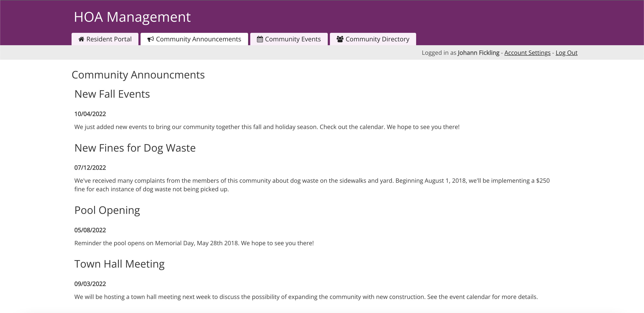Click the 10/04/2022 announcement date
Image resolution: width=644 pixels, height=313 pixels.
tap(90, 114)
